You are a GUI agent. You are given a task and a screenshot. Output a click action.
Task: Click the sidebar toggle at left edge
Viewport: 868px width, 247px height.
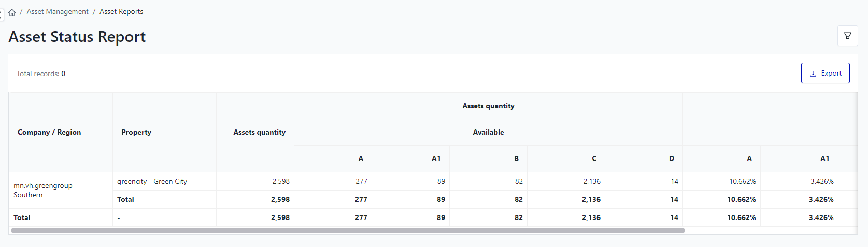click(x=2, y=15)
